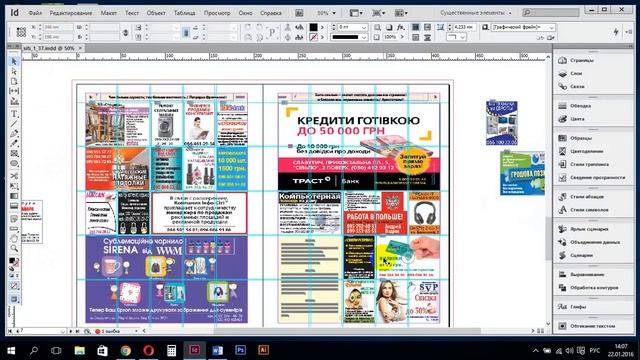
Task: Select the Zoom tool in toolbox
Action: pos(14,248)
